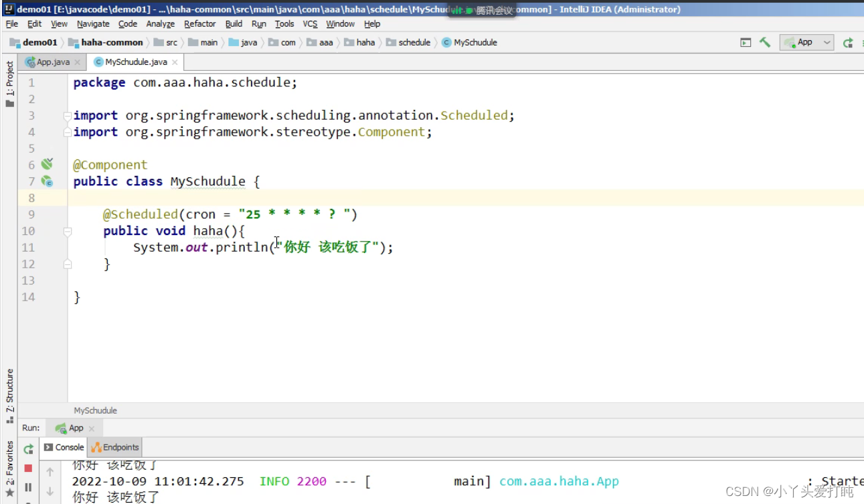
Task: Switch to the Endpoints tab
Action: 115,447
